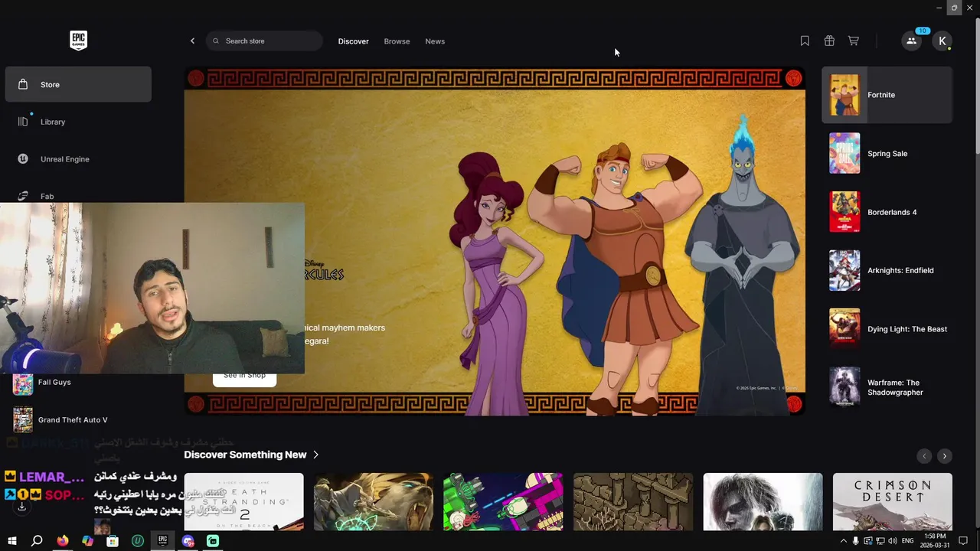This screenshot has height=551, width=980.
Task: Click the Epic Games logo
Action: click(78, 41)
